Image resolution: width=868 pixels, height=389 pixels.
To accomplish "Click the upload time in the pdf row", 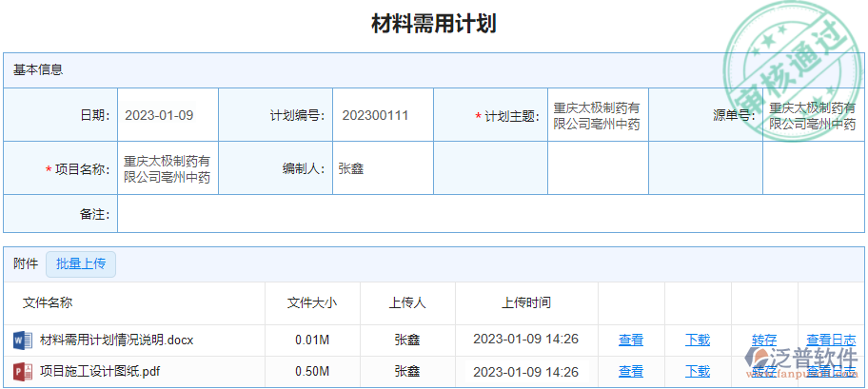I will [526, 371].
